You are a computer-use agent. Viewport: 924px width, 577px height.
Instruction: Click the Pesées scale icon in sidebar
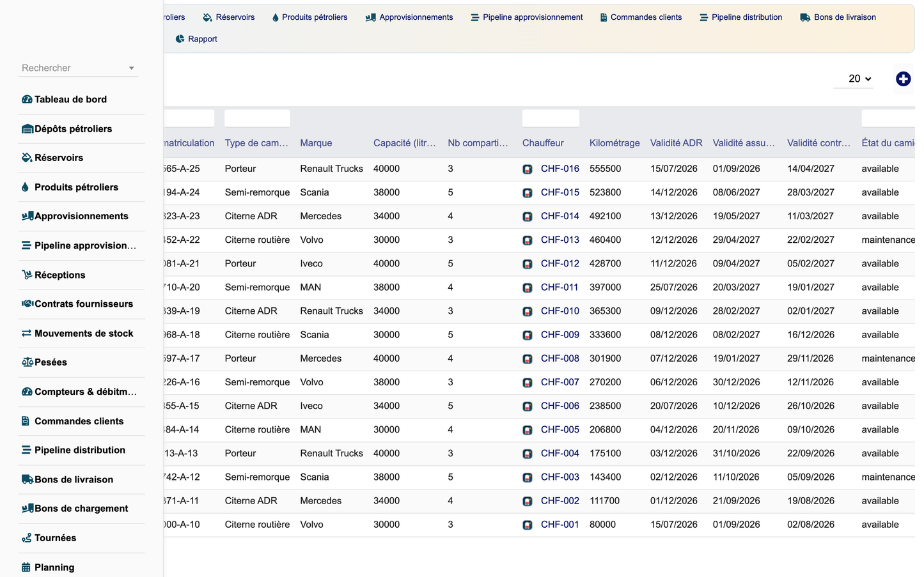[27, 362]
